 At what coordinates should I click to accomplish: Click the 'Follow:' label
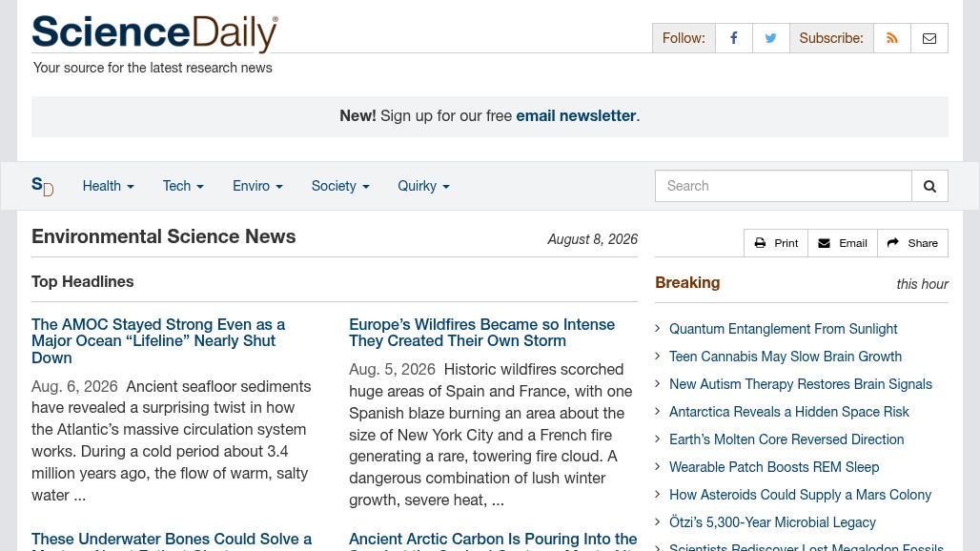684,38
